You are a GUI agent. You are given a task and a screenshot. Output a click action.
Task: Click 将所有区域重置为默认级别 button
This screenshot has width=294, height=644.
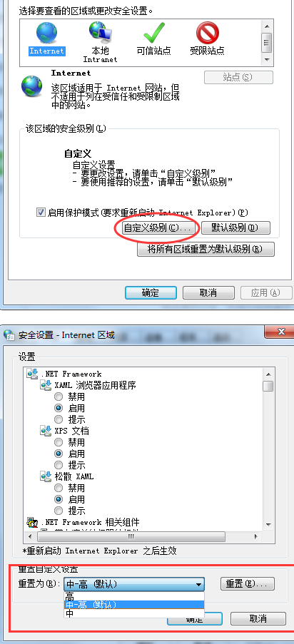[206, 250]
